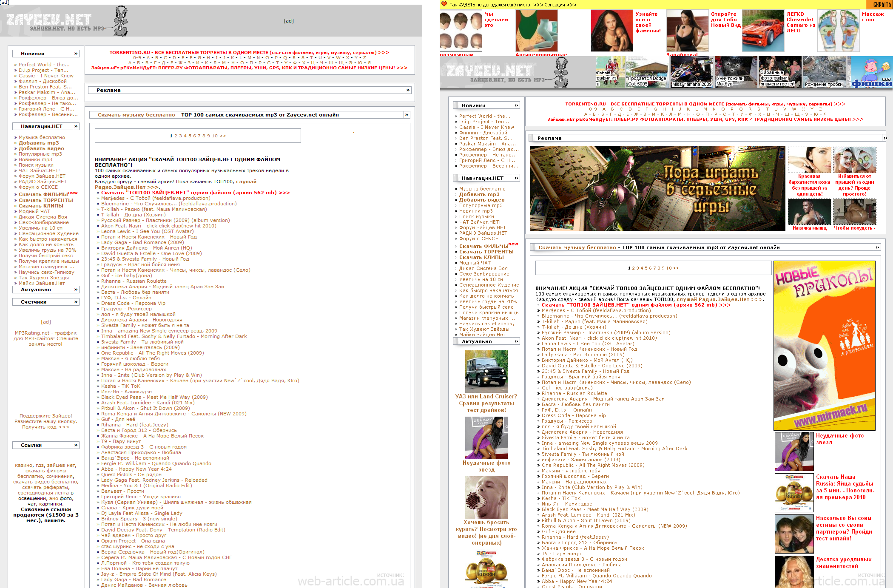Expand the Счетчики section arrow
The image size is (893, 588).
(x=76, y=302)
